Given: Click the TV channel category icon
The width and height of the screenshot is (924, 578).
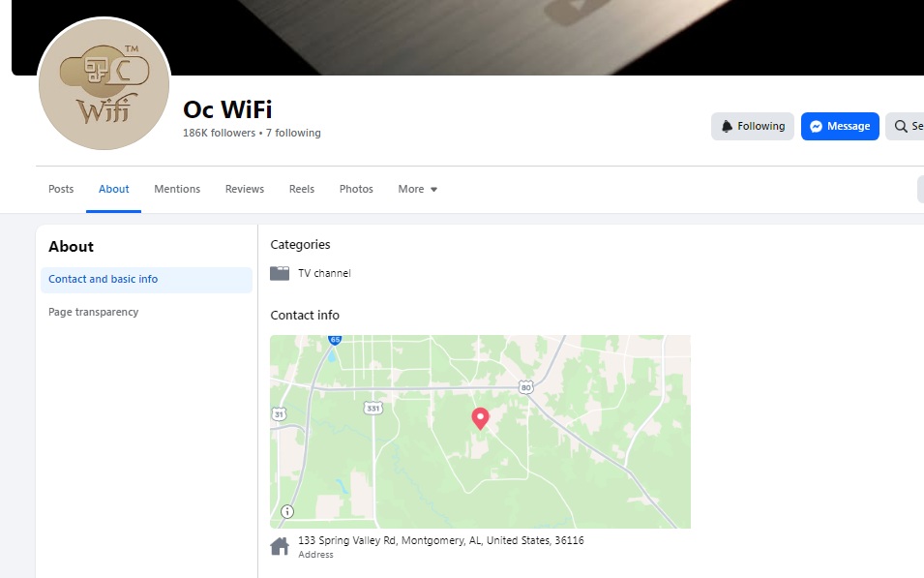Looking at the screenshot, I should (x=280, y=273).
